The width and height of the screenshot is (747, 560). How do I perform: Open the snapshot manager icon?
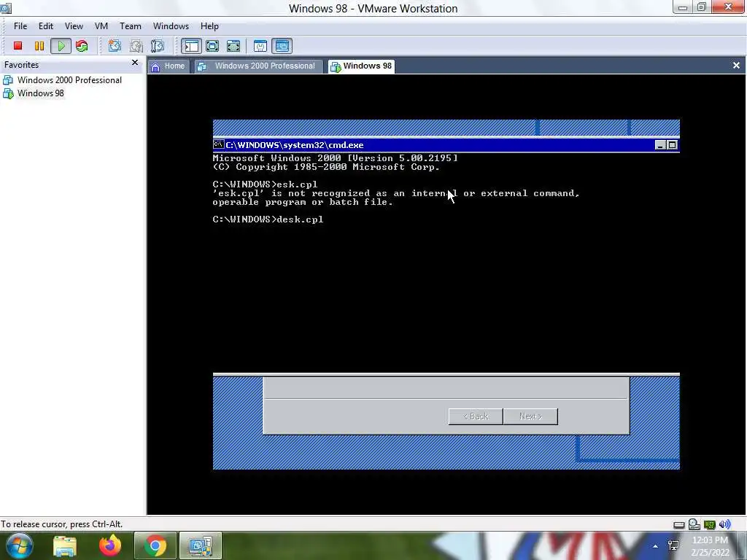point(158,46)
